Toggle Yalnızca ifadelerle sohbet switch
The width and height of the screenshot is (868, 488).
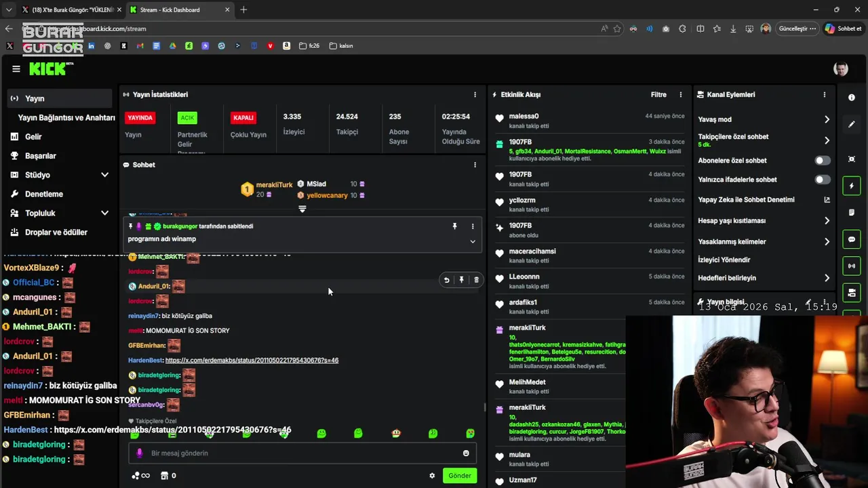pos(822,180)
